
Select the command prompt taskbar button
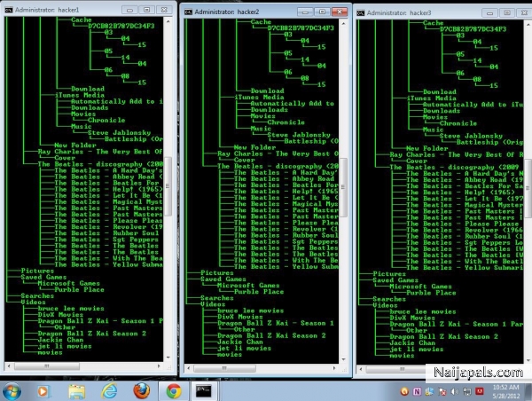[204, 391]
